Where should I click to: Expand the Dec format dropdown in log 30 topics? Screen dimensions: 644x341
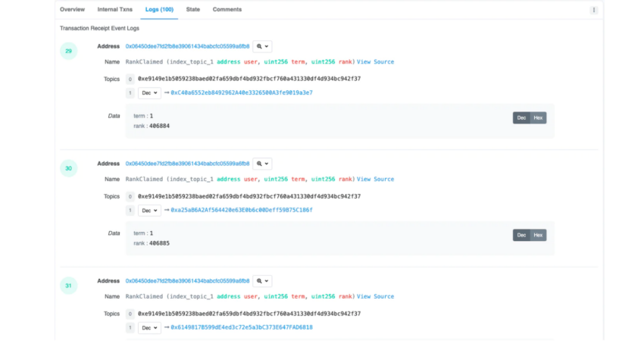click(x=149, y=211)
